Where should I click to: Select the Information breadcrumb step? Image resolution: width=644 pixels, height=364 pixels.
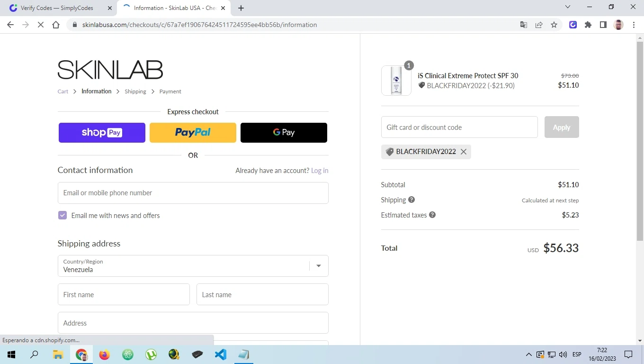[97, 91]
